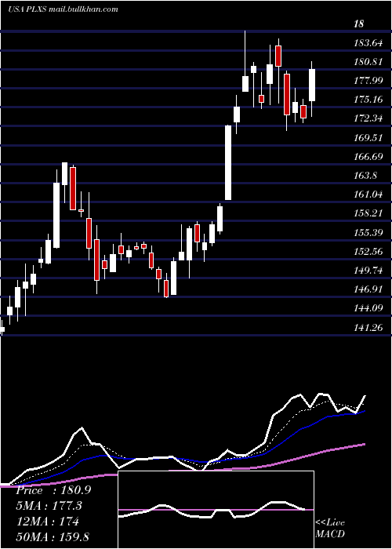Click the 'Price : 180.9' readout

click(x=54, y=490)
